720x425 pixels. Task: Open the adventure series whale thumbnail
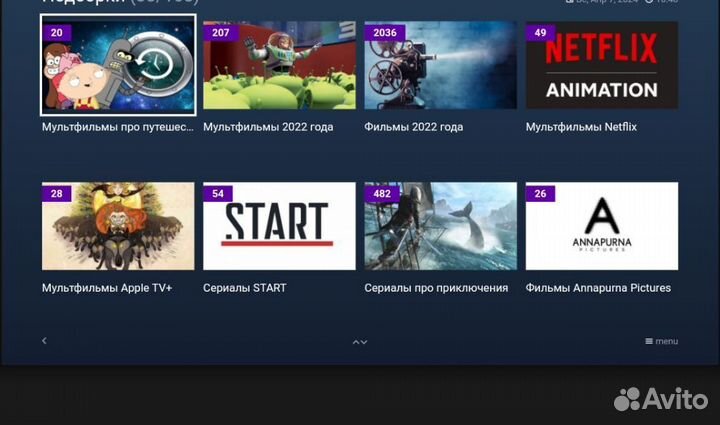440,226
